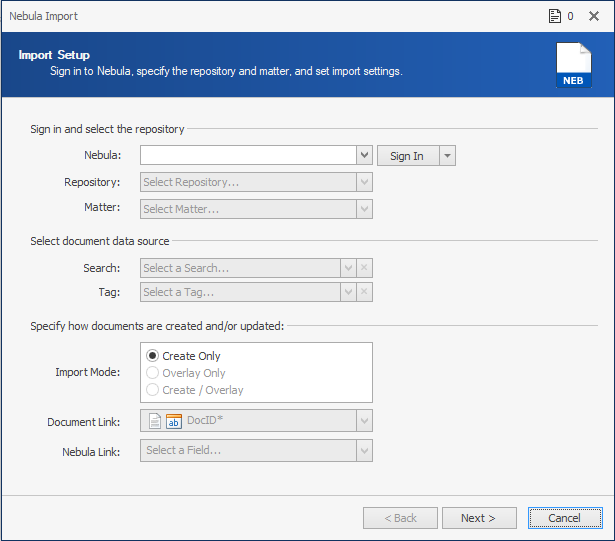Screen dimensions: 615x541
Task: Expand the Nebula server dropdown arrow
Action: (x=364, y=155)
